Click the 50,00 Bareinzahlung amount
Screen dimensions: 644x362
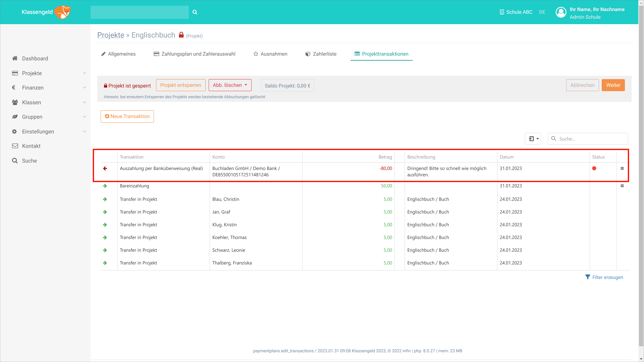(x=386, y=186)
